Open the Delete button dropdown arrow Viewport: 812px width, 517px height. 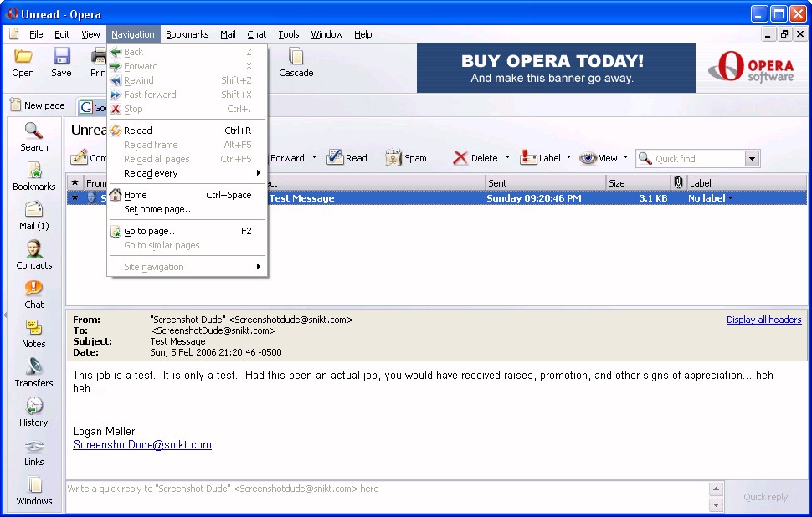click(x=507, y=157)
